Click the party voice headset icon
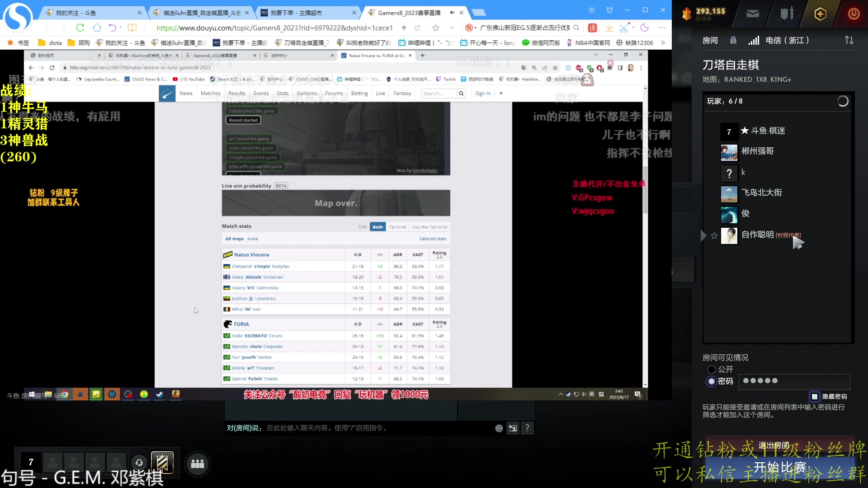Image resolution: width=868 pixels, height=488 pixels. (139, 462)
